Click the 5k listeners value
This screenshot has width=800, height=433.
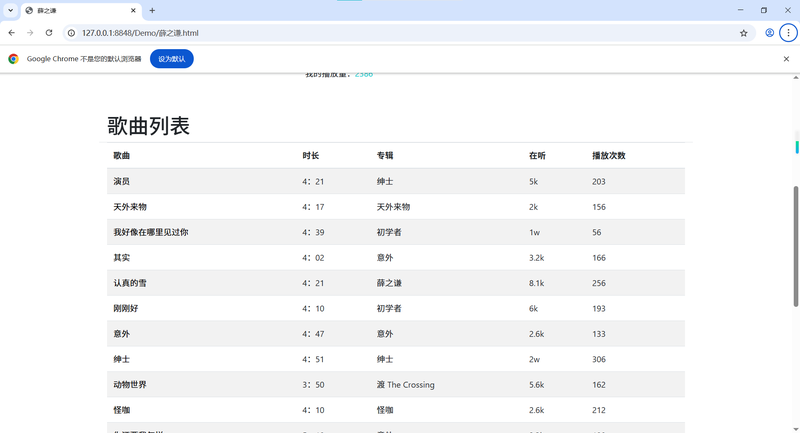click(x=533, y=182)
